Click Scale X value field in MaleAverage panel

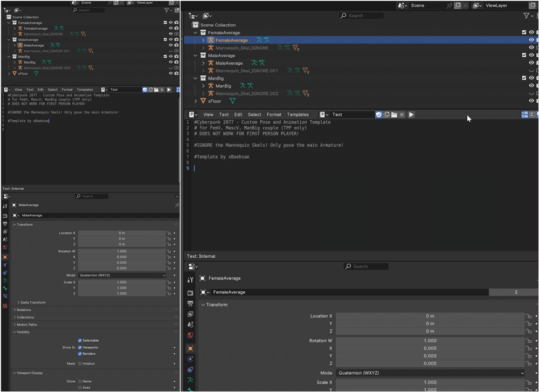click(x=122, y=282)
